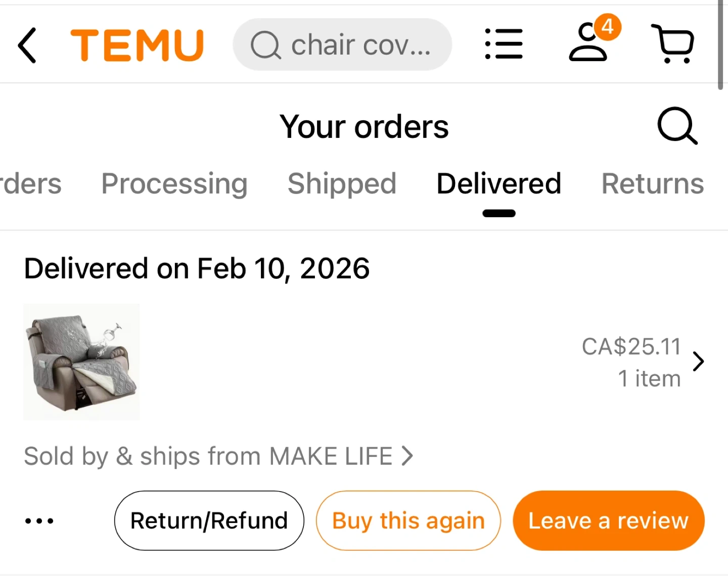
Task: Expand order details chevron beside CA$25.11
Action: [698, 362]
